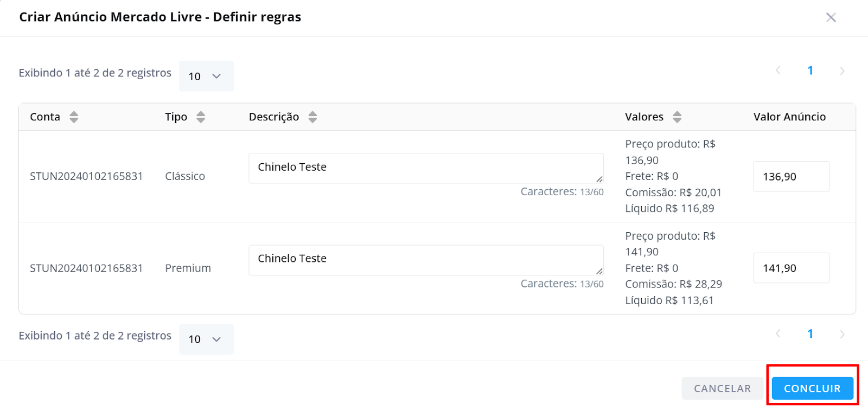The width and height of the screenshot is (868, 411).
Task: Sort table by Tipo column icon
Action: coord(201,117)
